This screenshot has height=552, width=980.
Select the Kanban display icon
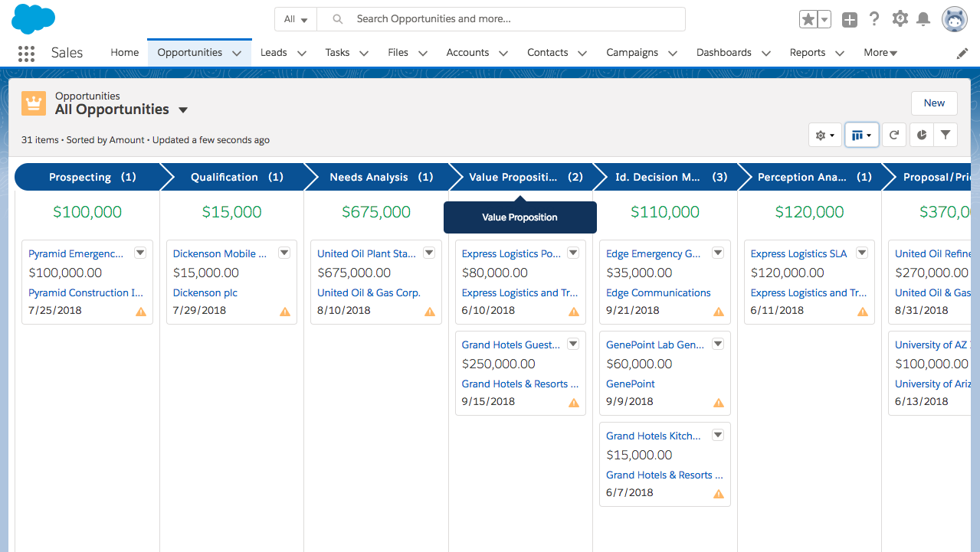(858, 134)
